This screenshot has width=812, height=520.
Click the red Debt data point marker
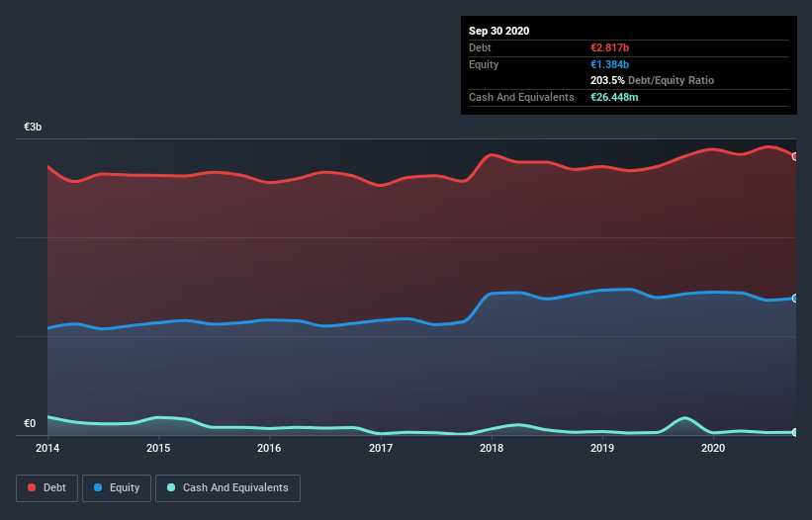[x=794, y=156]
